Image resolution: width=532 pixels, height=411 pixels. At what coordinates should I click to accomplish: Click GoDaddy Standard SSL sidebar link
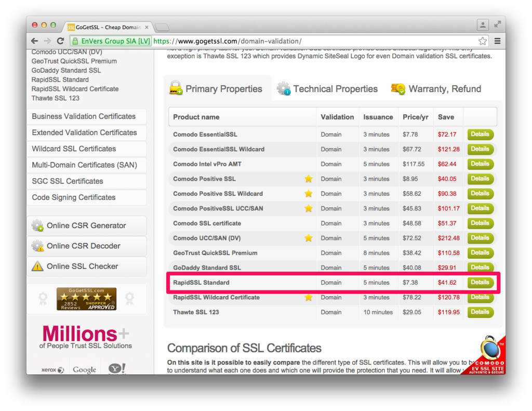[66, 70]
